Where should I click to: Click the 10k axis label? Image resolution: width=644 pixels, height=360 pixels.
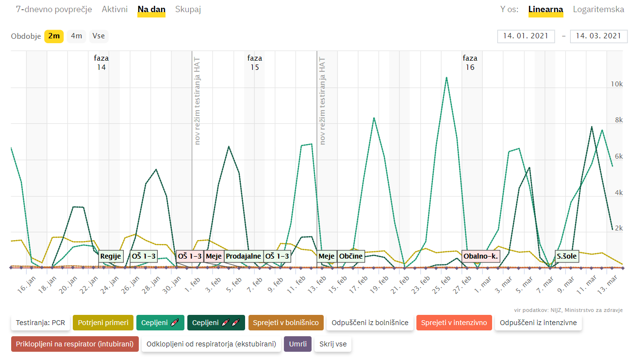(616, 84)
